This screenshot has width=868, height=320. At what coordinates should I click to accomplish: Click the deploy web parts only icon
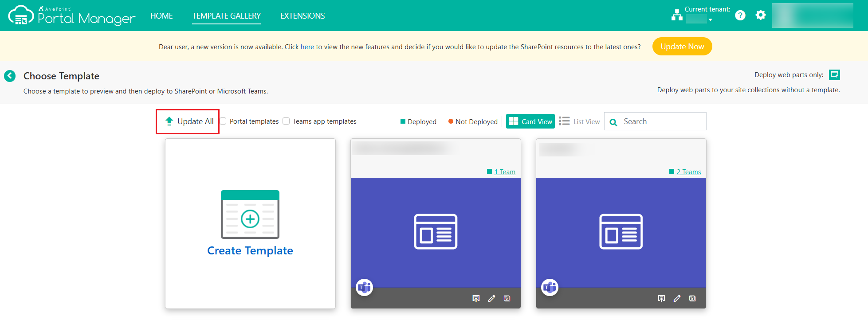pos(834,75)
